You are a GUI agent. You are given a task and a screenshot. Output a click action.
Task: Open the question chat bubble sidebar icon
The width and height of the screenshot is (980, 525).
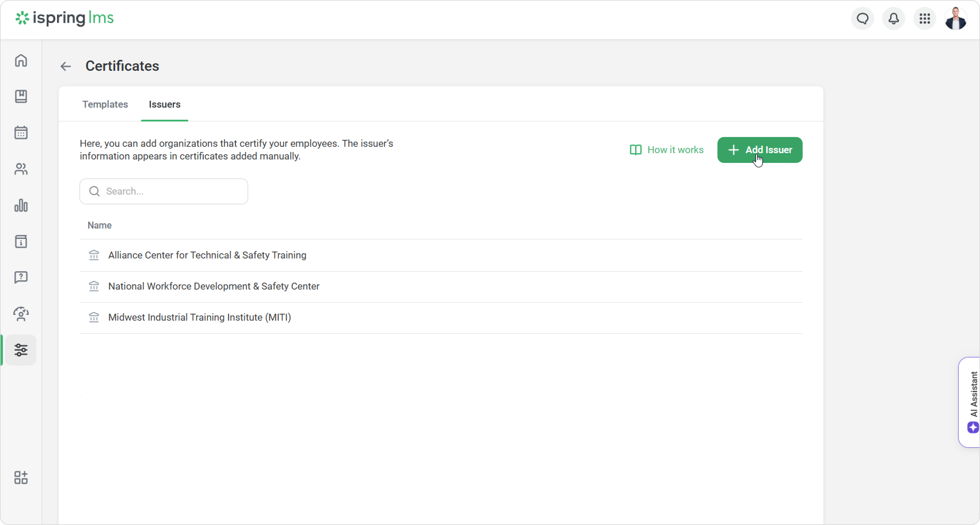click(x=21, y=277)
